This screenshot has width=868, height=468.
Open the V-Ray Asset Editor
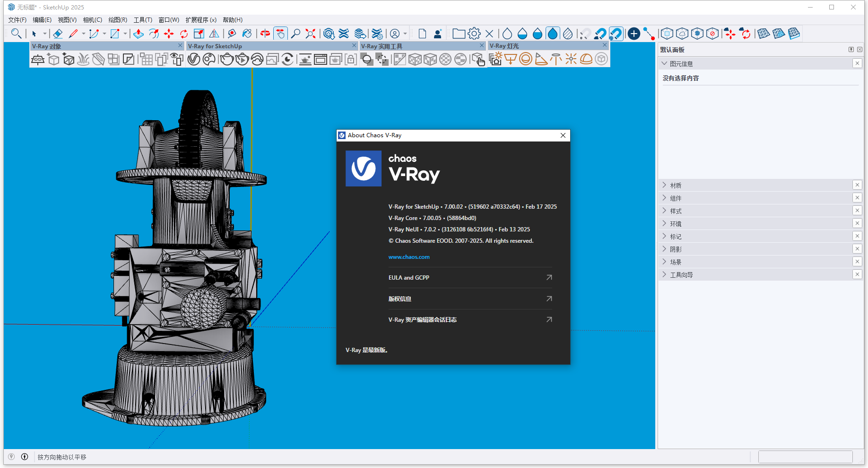tap(194, 59)
